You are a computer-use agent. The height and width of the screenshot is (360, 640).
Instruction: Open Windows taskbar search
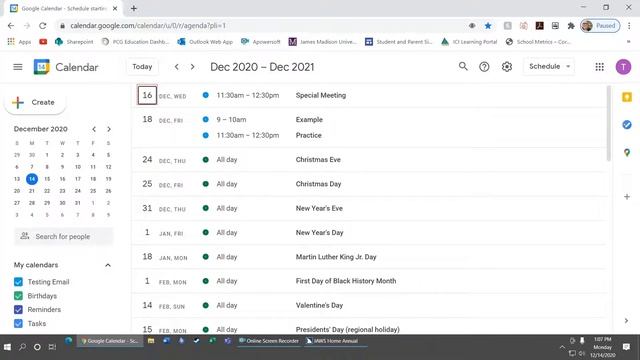(x=22, y=347)
